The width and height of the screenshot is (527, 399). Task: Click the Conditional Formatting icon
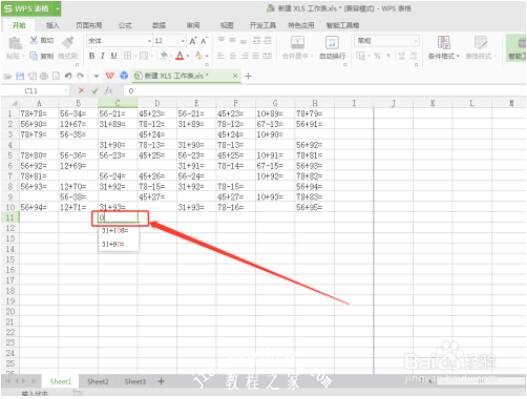pyautogui.click(x=444, y=42)
